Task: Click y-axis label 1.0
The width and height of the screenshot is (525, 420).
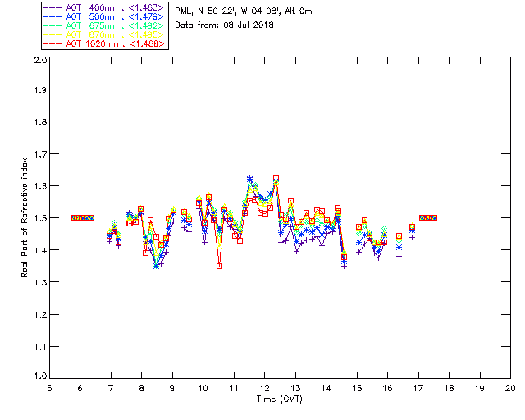Action: coord(40,376)
